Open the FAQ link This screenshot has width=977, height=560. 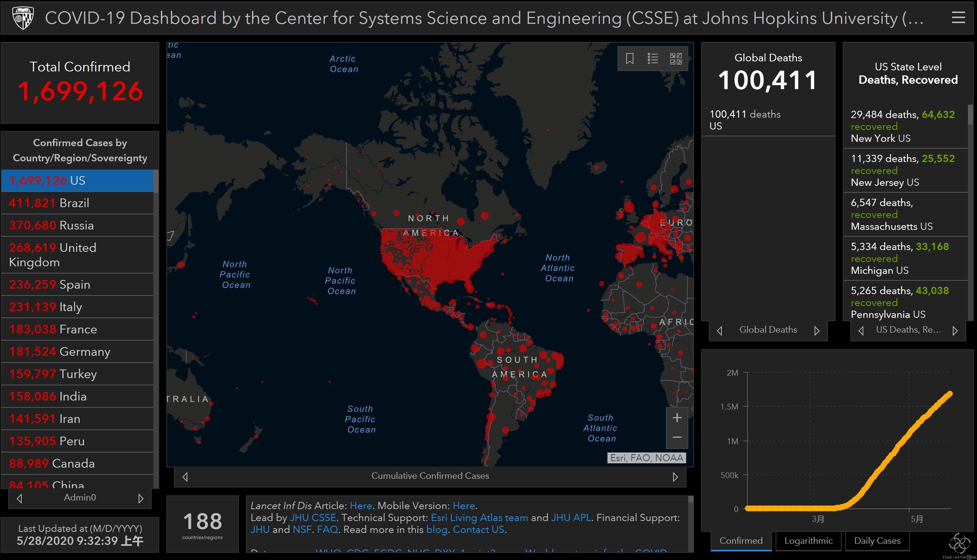point(327,530)
